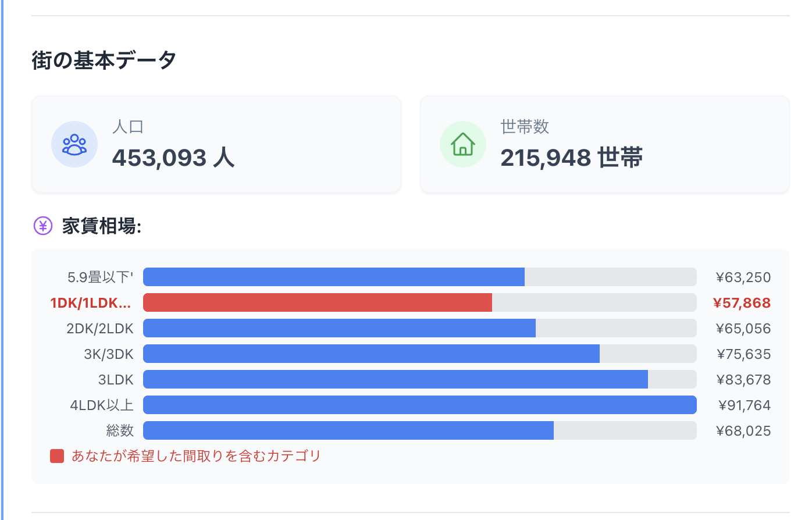Click the ¥57,868 red rent value

point(742,303)
